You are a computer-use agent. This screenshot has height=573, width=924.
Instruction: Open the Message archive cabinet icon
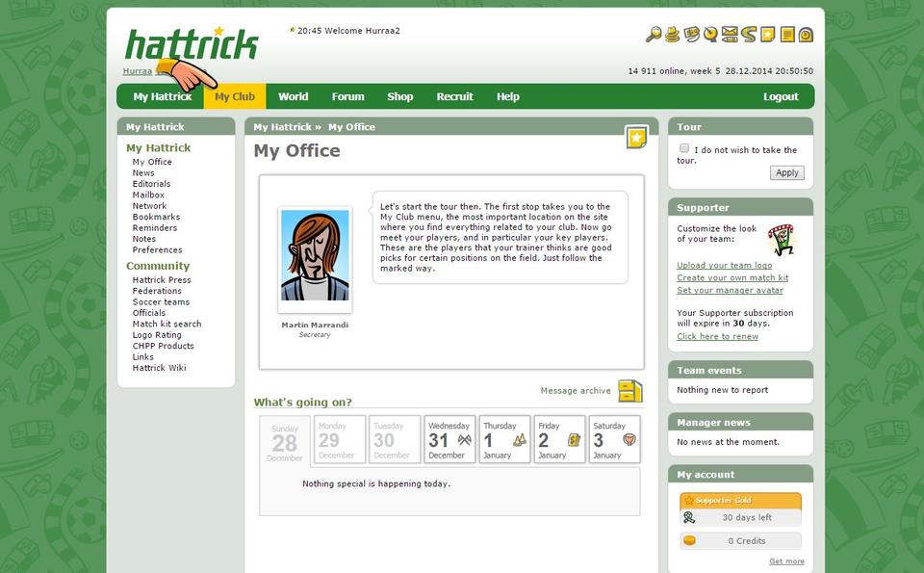(629, 391)
